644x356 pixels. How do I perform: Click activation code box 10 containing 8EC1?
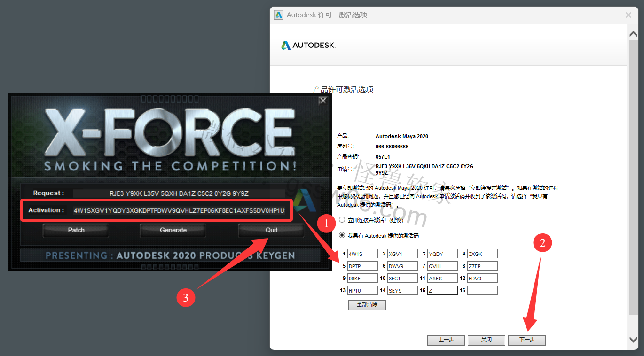pyautogui.click(x=402, y=279)
